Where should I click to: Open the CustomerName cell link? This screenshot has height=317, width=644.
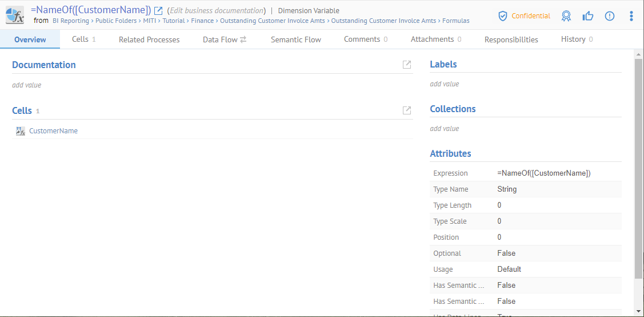click(53, 131)
